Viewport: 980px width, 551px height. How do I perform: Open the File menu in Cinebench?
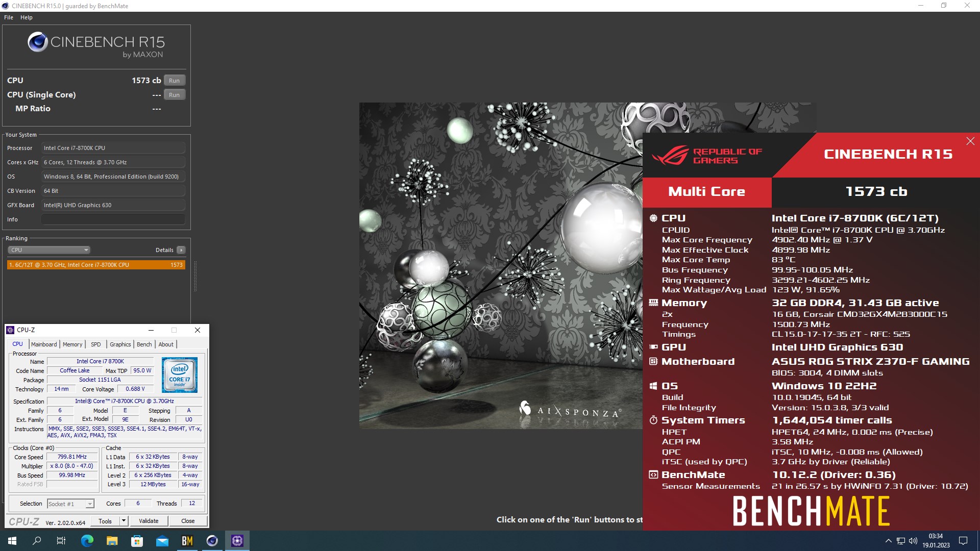pyautogui.click(x=9, y=17)
